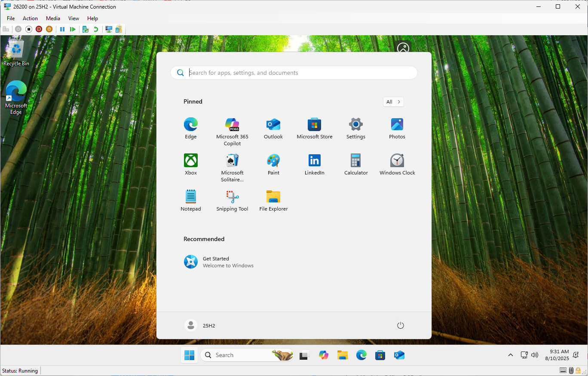The width and height of the screenshot is (588, 376).
Task: Open Calculator from the Start menu
Action: pos(356,165)
